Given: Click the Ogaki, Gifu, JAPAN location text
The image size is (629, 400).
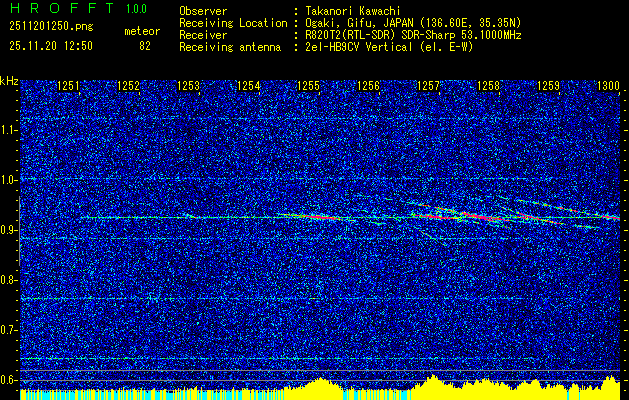Looking at the screenshot, I should pos(413,23).
